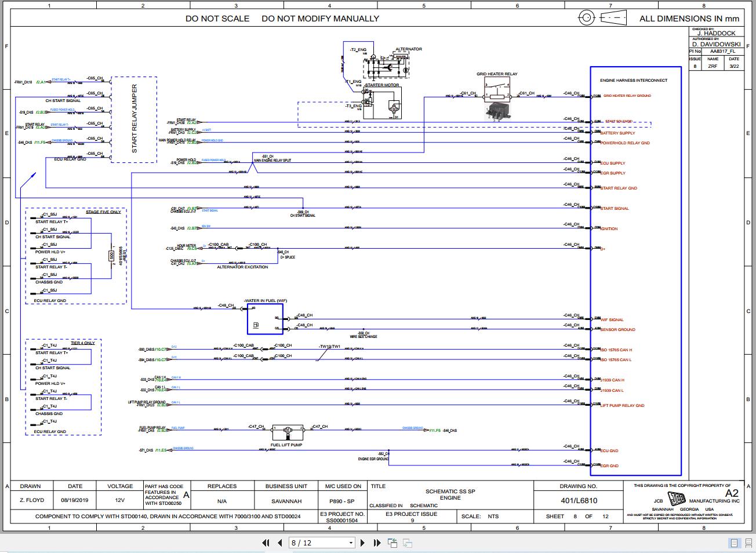Click the START RELAY JUMPER dashed box
Image resolution: width=756 pixels, height=553 pixels.
(134, 119)
